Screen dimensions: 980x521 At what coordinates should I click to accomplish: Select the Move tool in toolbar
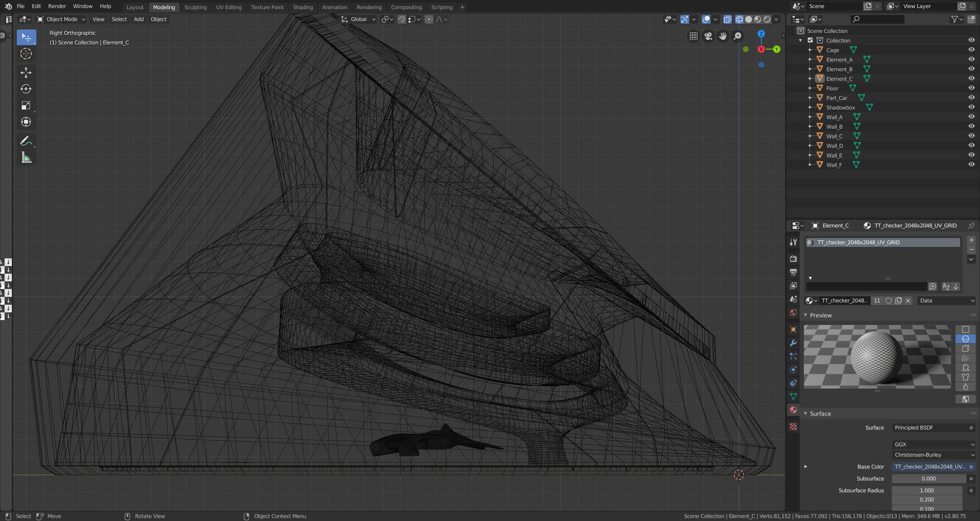point(26,72)
